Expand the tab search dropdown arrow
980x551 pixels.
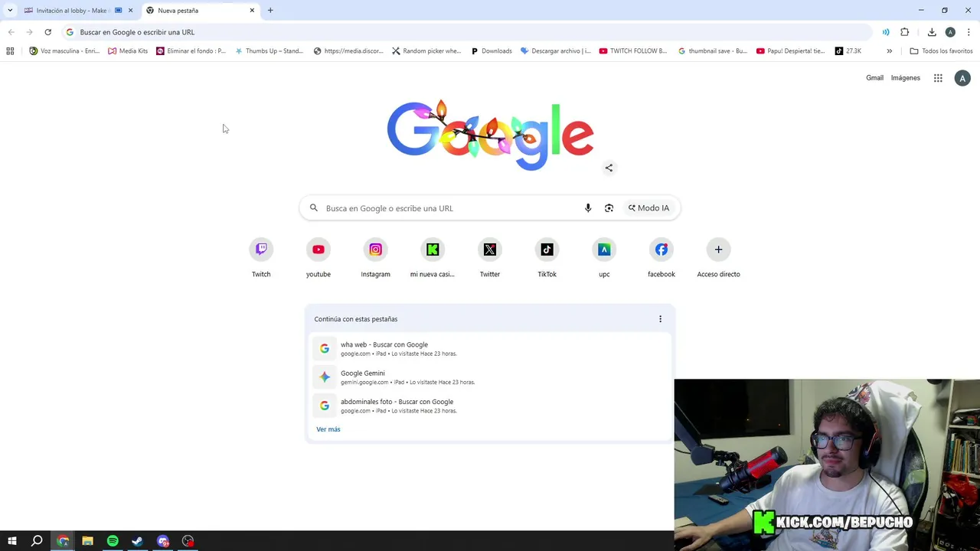10,11
